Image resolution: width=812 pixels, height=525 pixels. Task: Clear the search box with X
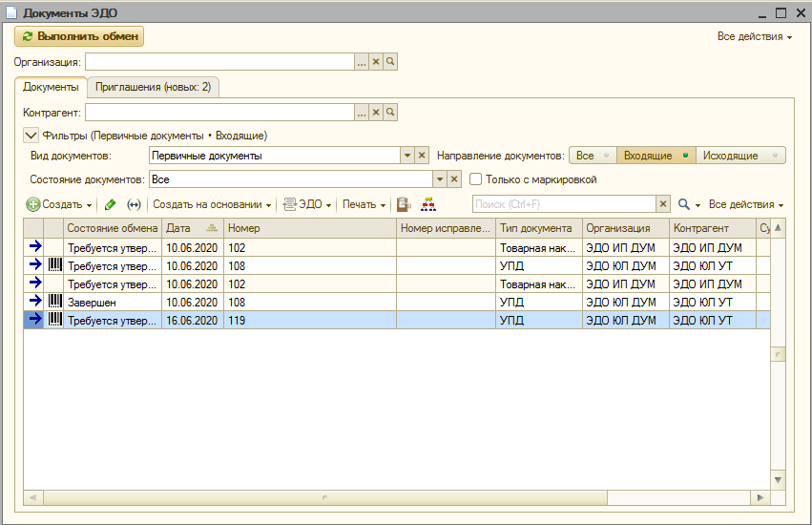point(663,204)
